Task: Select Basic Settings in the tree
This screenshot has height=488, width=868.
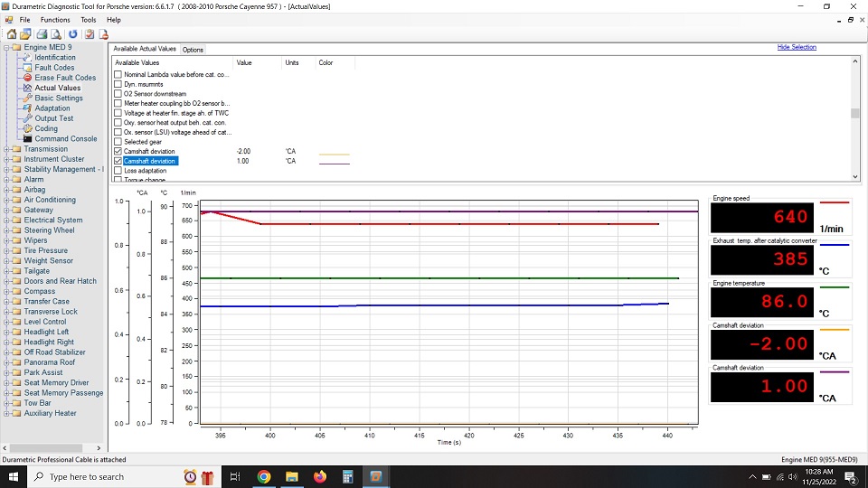Action: point(59,99)
